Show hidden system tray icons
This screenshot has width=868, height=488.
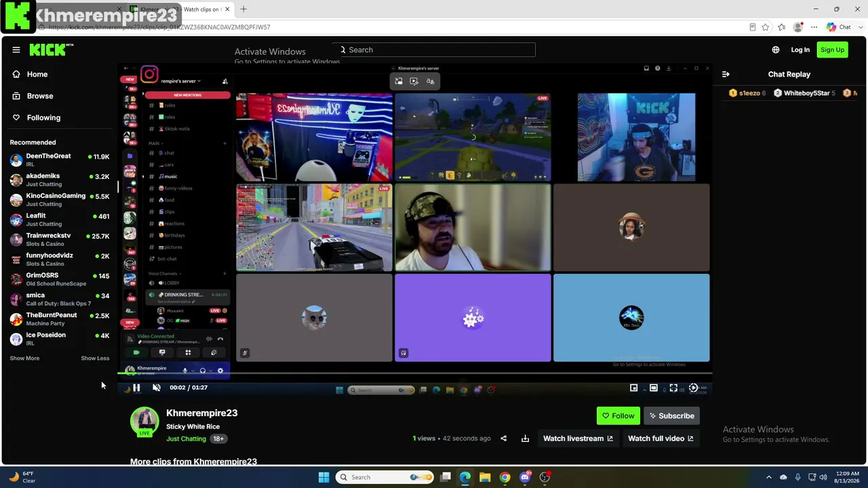click(768, 477)
